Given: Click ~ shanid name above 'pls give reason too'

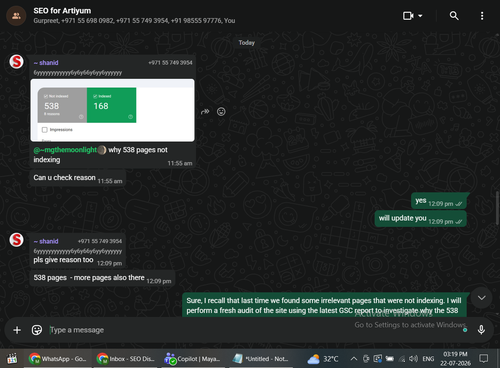Looking at the screenshot, I should click(x=46, y=241).
